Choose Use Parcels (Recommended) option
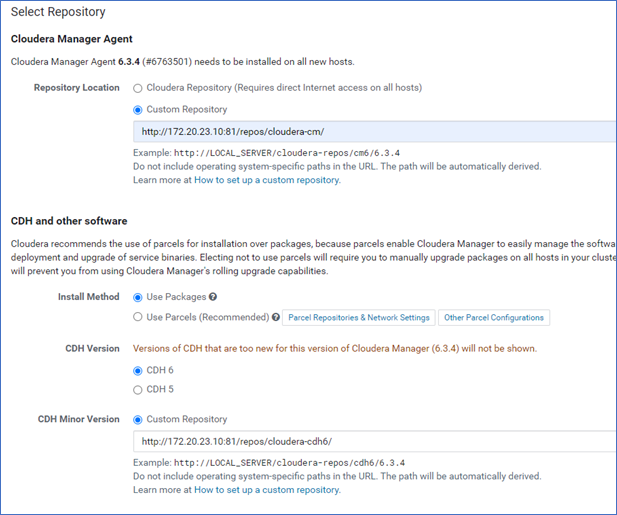This screenshot has width=617, height=515. point(137,317)
